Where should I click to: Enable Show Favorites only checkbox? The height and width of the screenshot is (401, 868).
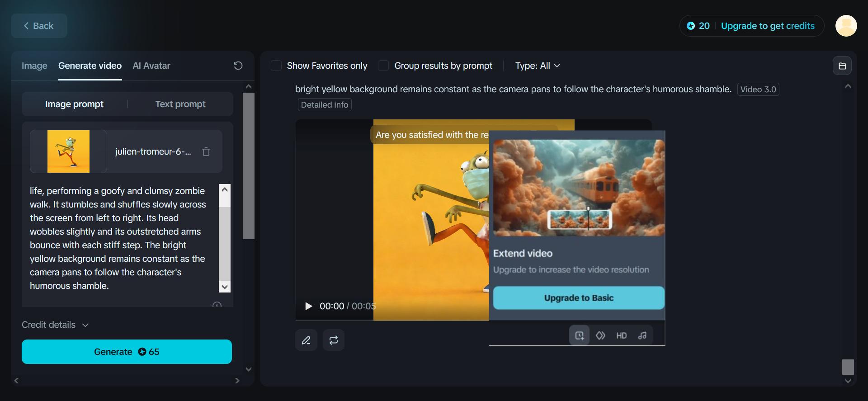[x=276, y=66]
